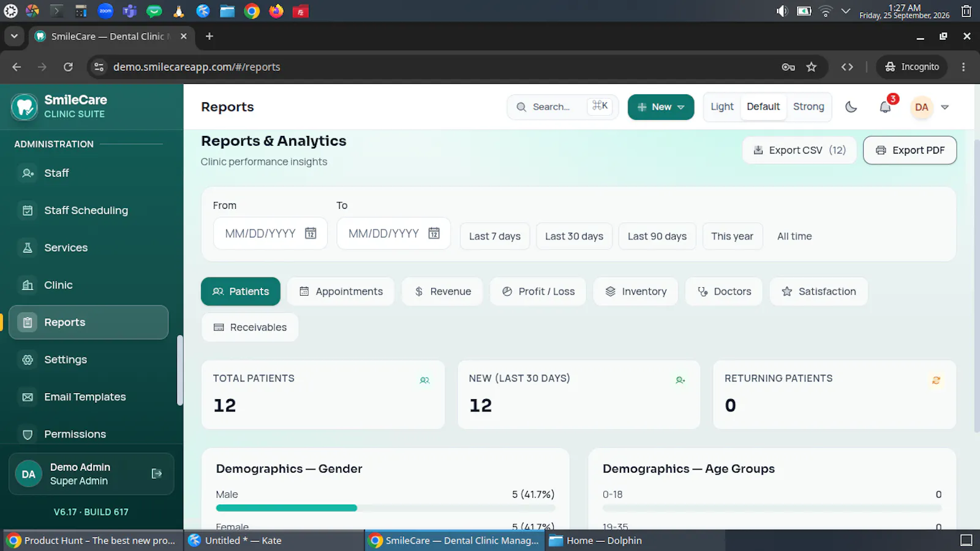Switch to the Revenue report tab
Image resolution: width=980 pixels, height=551 pixels.
442,291
